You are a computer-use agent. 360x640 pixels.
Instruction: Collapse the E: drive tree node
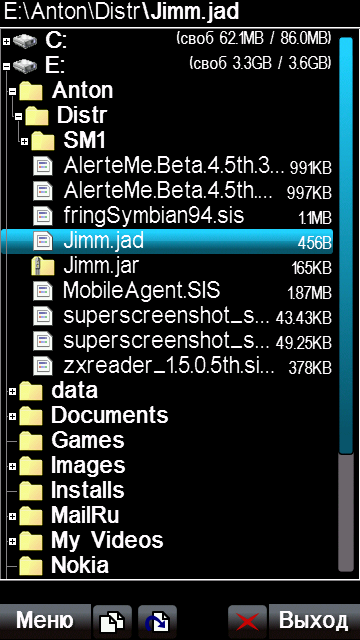click(6, 66)
